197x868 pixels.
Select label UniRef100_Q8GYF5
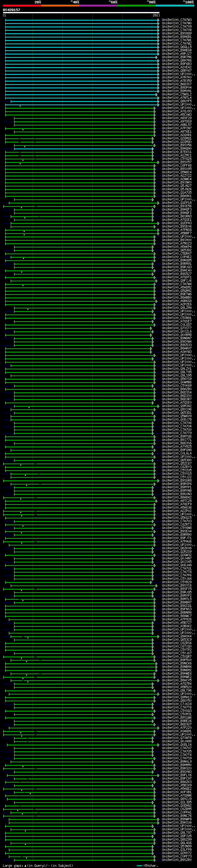(x=177, y=101)
